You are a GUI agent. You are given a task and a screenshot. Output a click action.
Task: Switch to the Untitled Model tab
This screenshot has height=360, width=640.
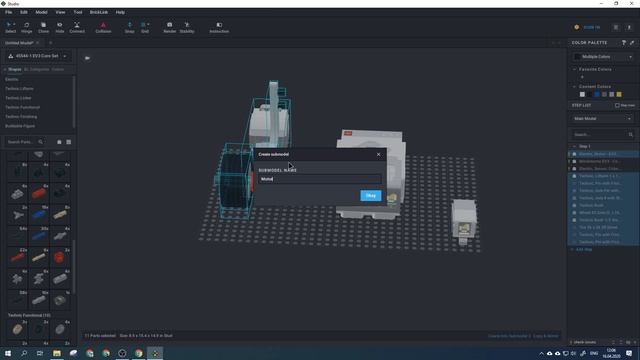click(19, 43)
